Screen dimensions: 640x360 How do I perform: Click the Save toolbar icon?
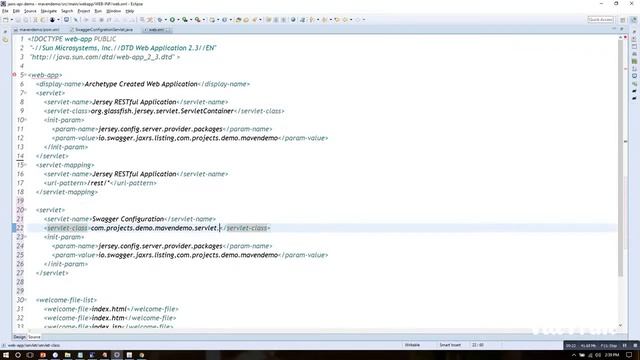(x=18, y=20)
